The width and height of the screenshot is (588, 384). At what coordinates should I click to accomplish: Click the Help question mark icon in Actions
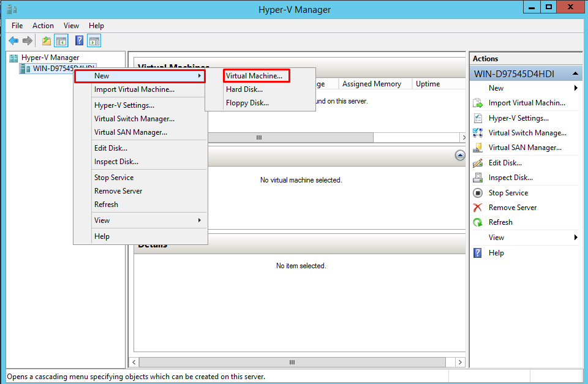coord(478,253)
